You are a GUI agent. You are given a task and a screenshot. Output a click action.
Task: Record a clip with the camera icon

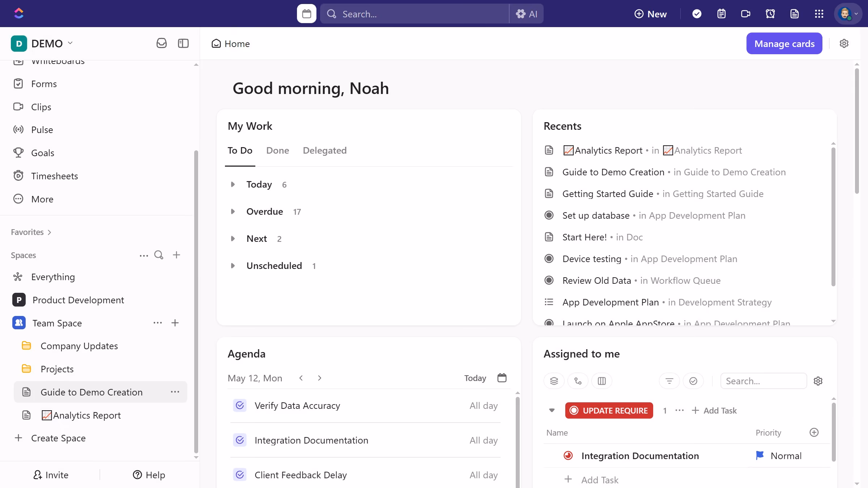745,14
